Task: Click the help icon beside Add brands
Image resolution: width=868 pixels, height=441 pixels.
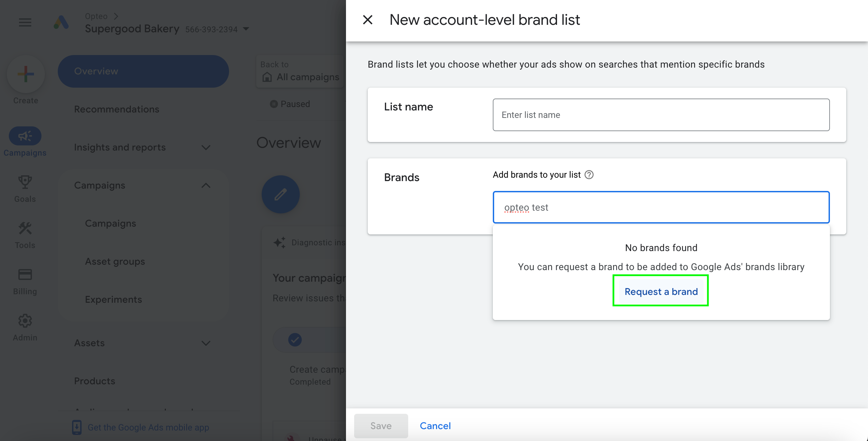Action: click(x=589, y=175)
